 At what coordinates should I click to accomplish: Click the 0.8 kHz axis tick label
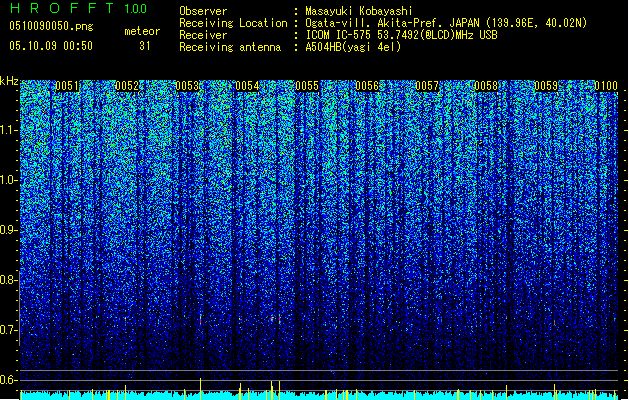(x=9, y=280)
